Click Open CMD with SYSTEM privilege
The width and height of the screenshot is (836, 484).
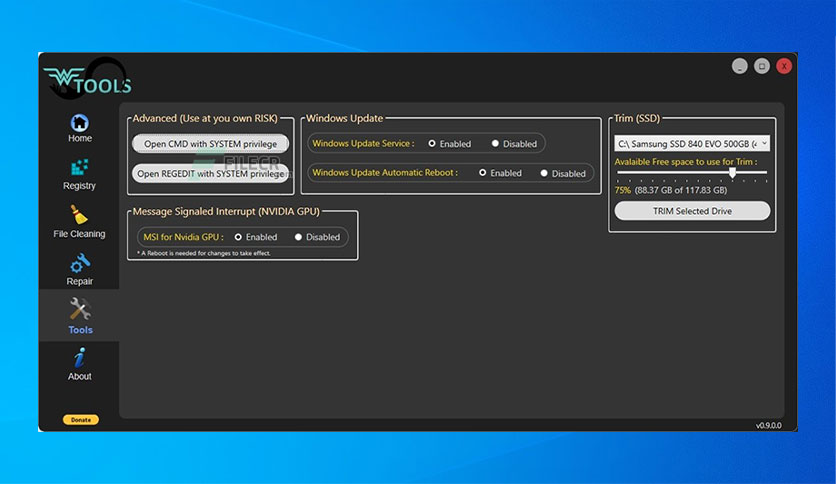pos(211,144)
